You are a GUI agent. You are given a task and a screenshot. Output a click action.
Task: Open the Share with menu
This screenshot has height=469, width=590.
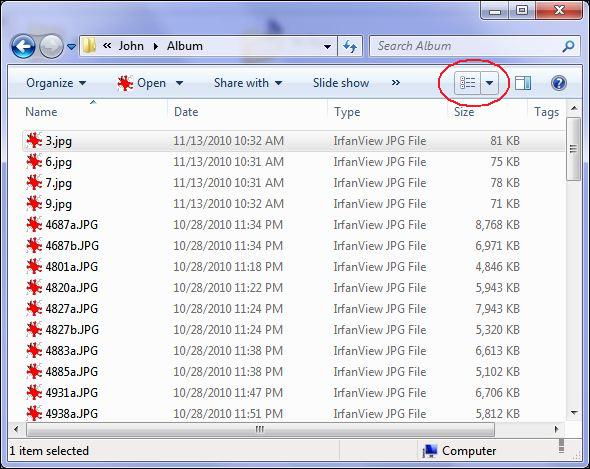click(x=248, y=83)
